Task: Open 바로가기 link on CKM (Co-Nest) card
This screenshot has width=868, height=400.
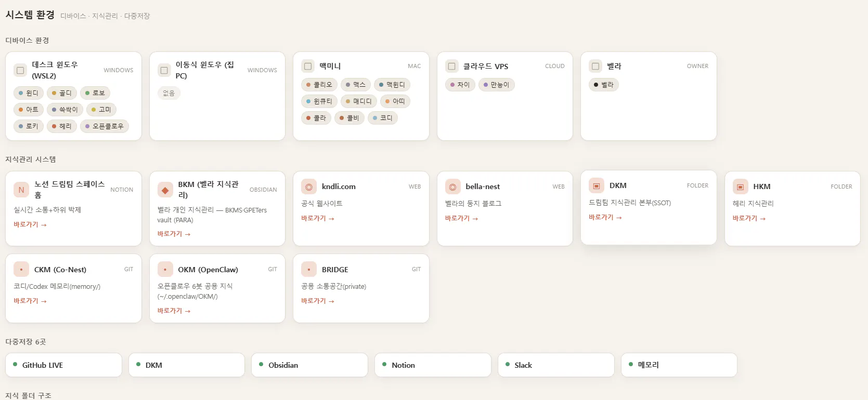Action: tap(30, 301)
